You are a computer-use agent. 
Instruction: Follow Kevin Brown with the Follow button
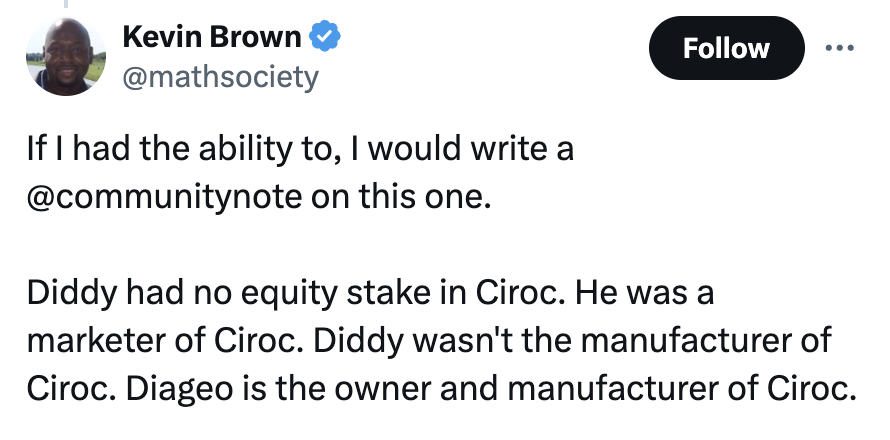pyautogui.click(x=727, y=48)
